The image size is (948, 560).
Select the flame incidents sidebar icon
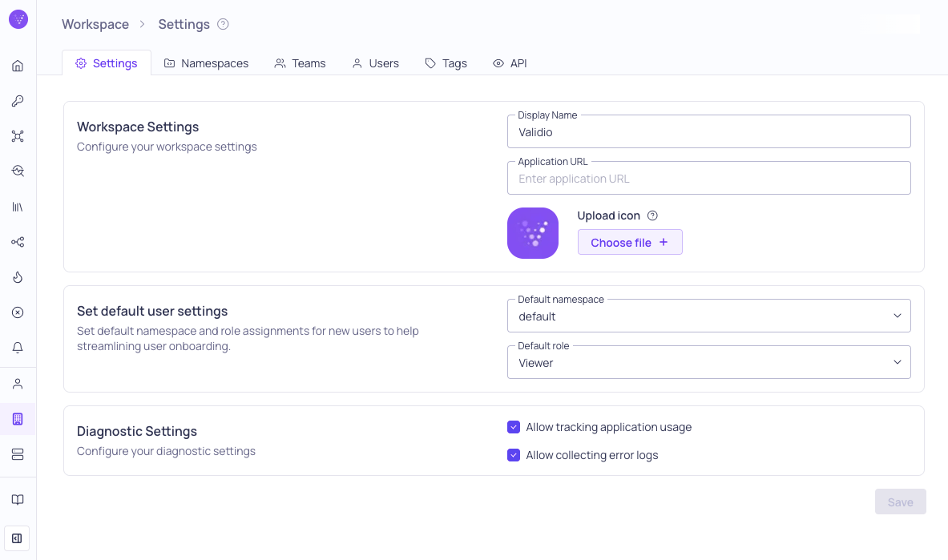[18, 277]
